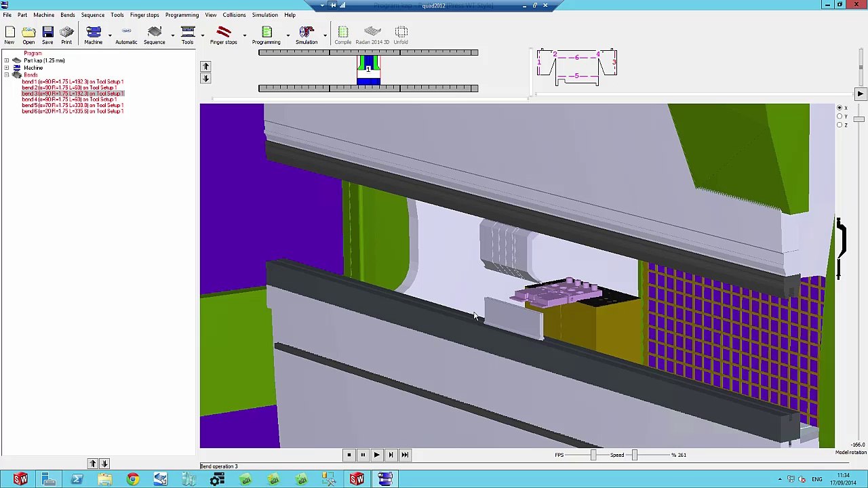The height and width of the screenshot is (488, 868).
Task: Open the Finger stops menu in the menu bar
Action: point(144,15)
